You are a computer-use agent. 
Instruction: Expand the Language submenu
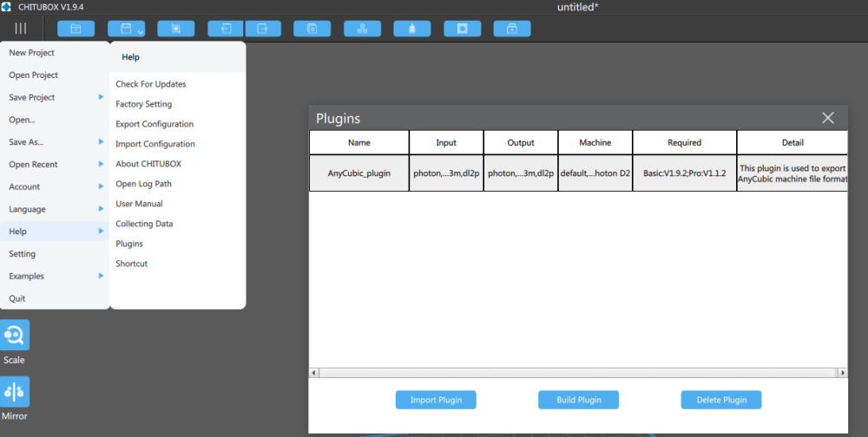[x=55, y=209]
